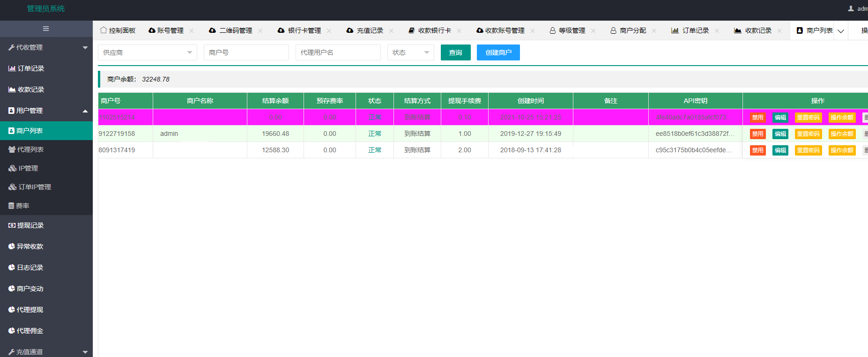Close the 收款账号管理 tab
868x357 pixels.
click(x=533, y=31)
